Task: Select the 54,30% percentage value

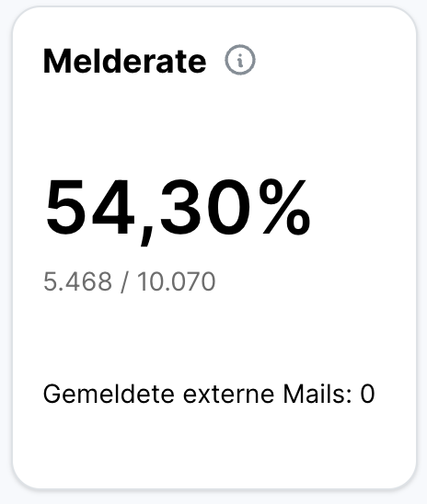Action: point(178,209)
